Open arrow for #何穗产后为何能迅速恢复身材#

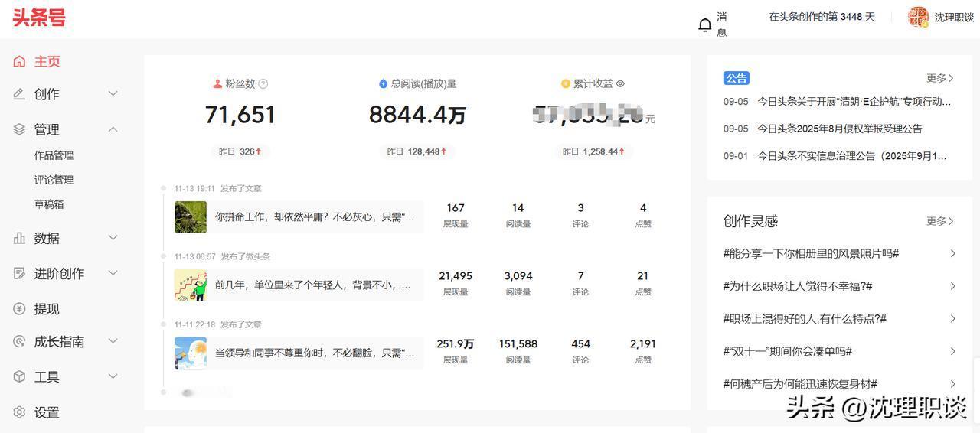coord(952,384)
